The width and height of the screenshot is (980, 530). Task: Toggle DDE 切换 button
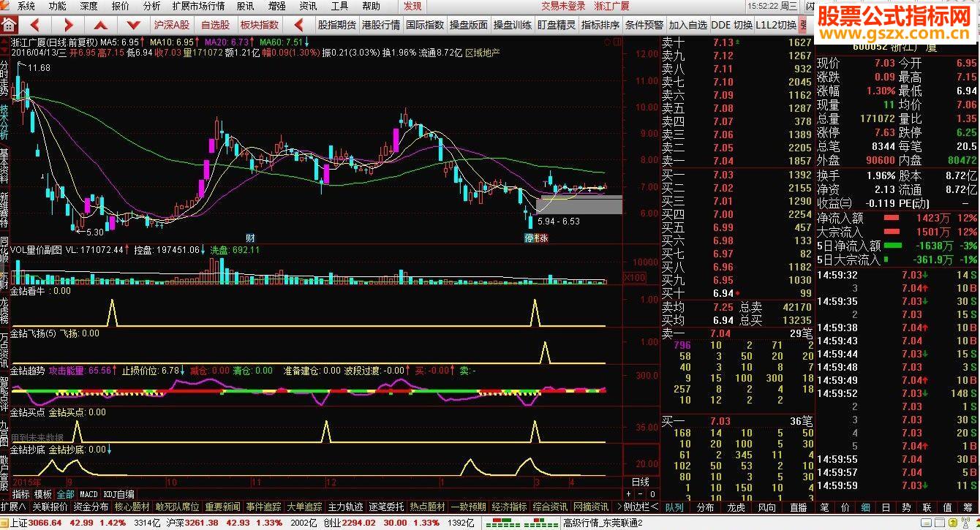pyautogui.click(x=732, y=25)
